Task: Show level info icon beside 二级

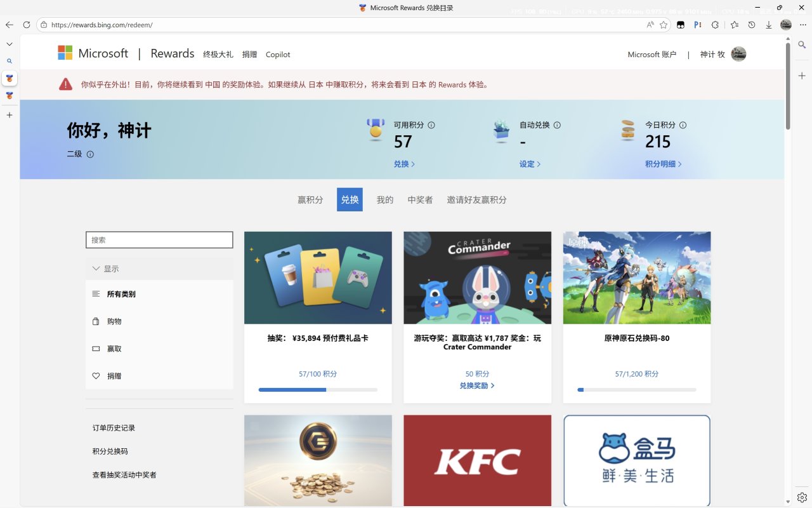Action: (90, 154)
